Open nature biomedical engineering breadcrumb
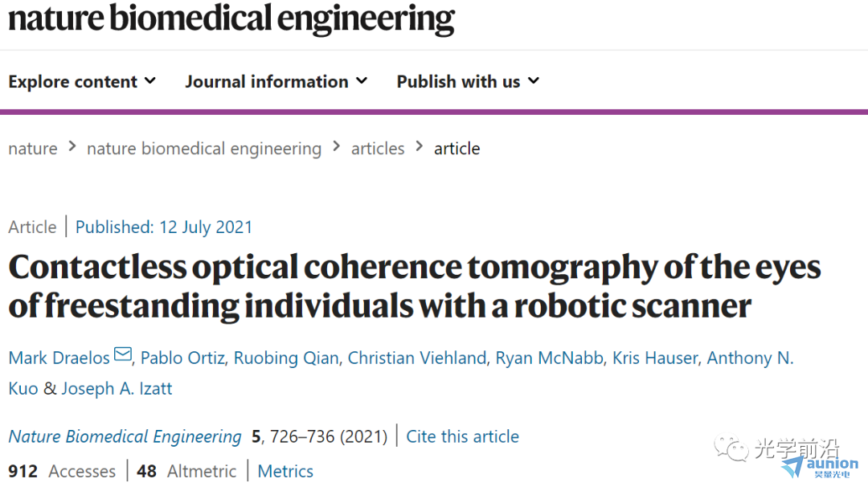The height and width of the screenshot is (487, 868). pos(204,149)
